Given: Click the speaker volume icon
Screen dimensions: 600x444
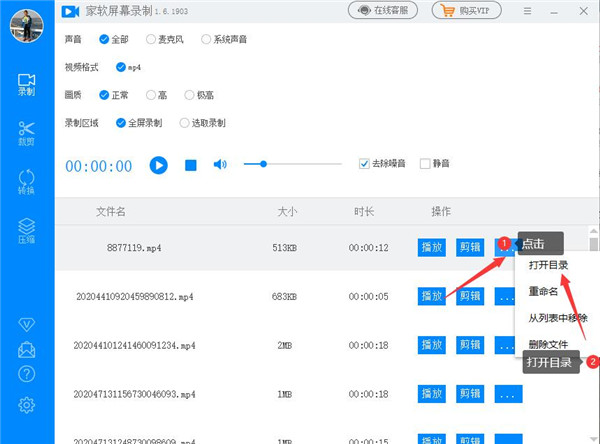Looking at the screenshot, I should [220, 165].
